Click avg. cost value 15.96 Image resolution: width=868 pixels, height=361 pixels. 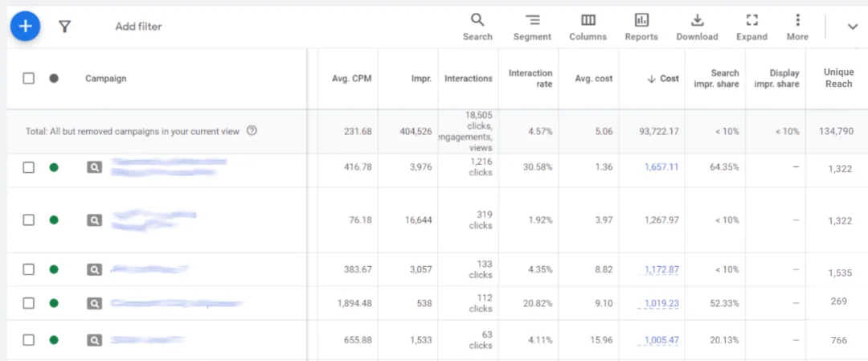click(x=601, y=340)
